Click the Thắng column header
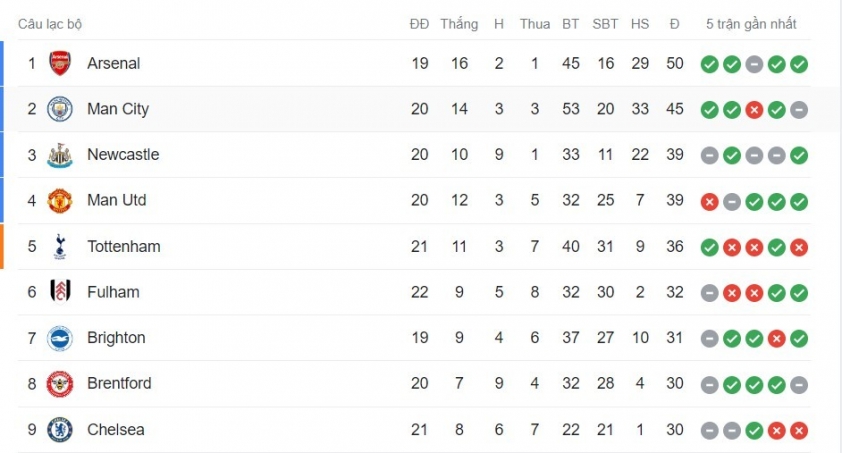842x453 pixels. (459, 24)
